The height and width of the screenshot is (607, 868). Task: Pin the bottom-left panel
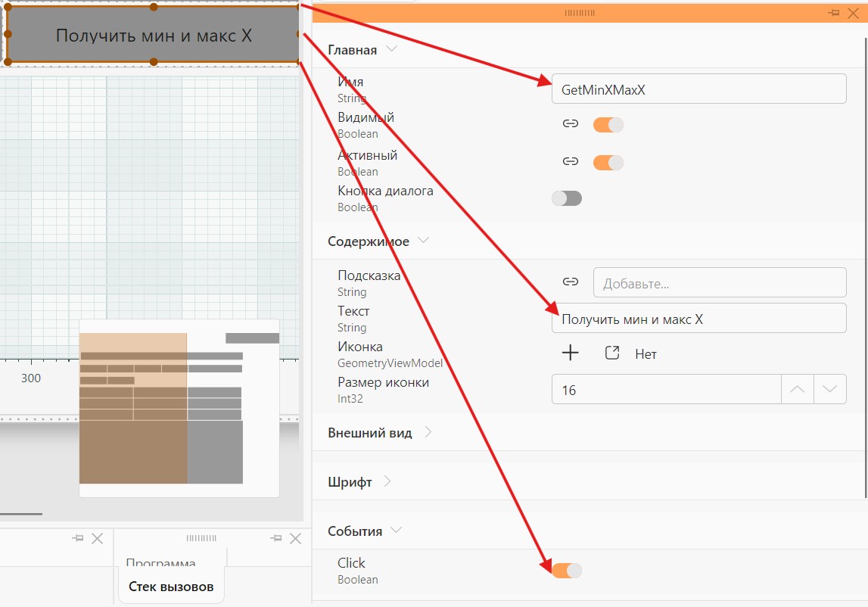[77, 538]
